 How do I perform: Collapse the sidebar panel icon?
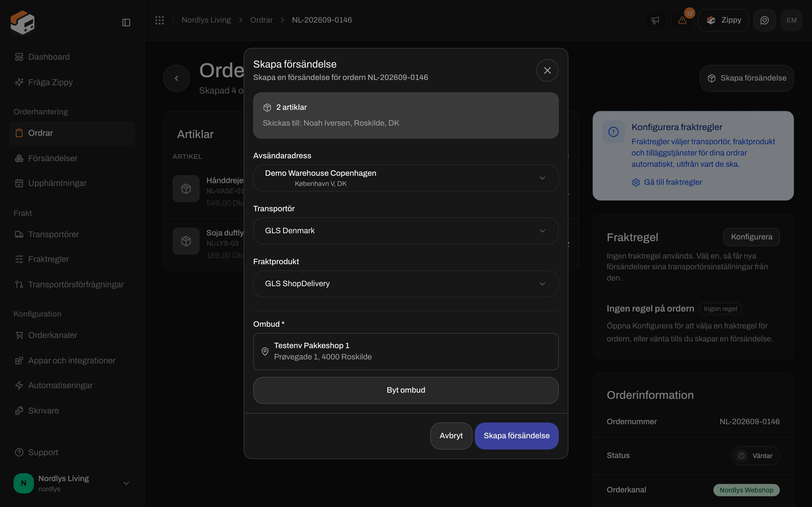pos(126,23)
